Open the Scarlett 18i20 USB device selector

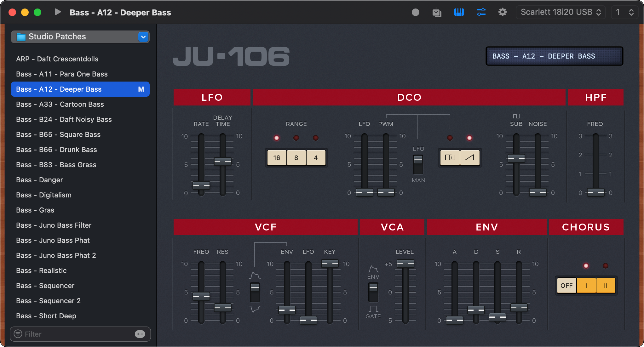561,12
